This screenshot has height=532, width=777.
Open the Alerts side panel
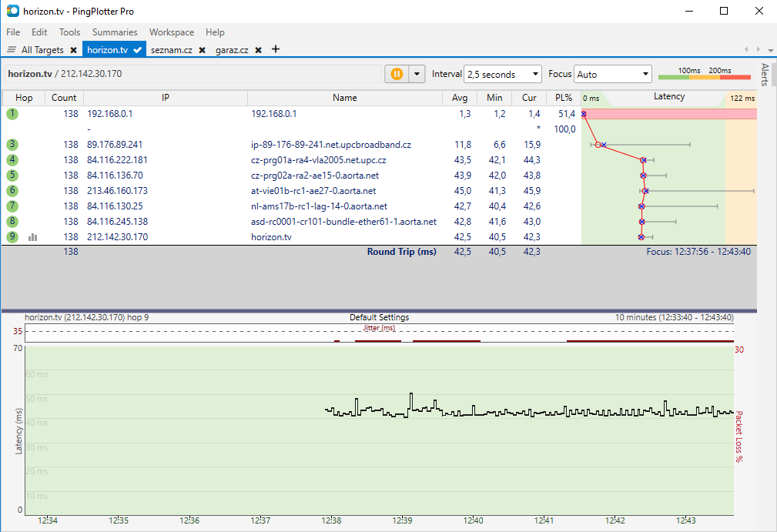point(765,75)
